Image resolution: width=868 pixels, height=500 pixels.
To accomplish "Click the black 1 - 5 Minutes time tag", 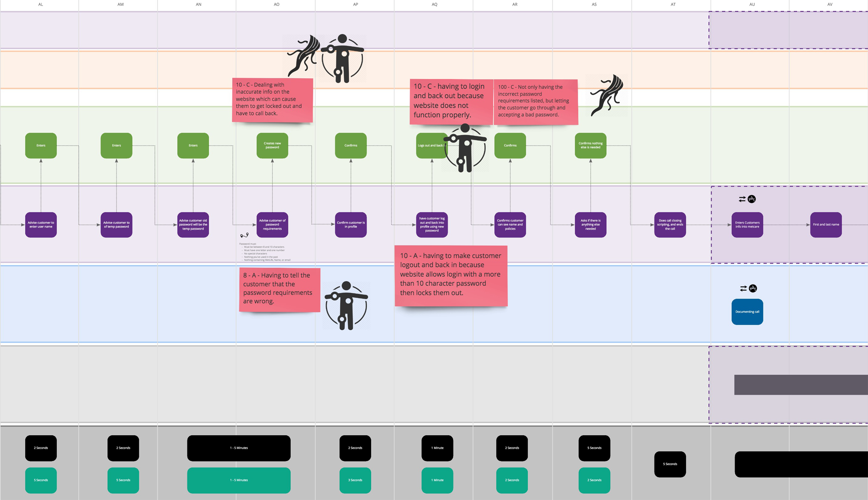I will click(239, 448).
